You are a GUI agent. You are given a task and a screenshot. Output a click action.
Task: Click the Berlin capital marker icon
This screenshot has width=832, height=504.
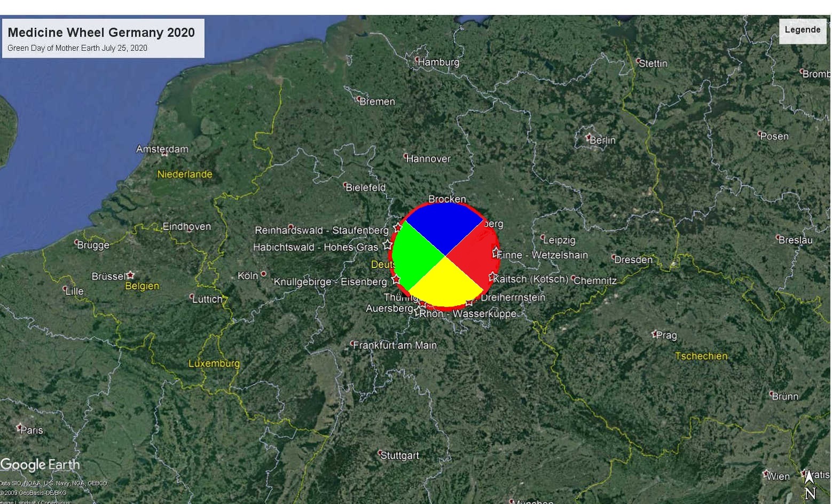point(588,137)
